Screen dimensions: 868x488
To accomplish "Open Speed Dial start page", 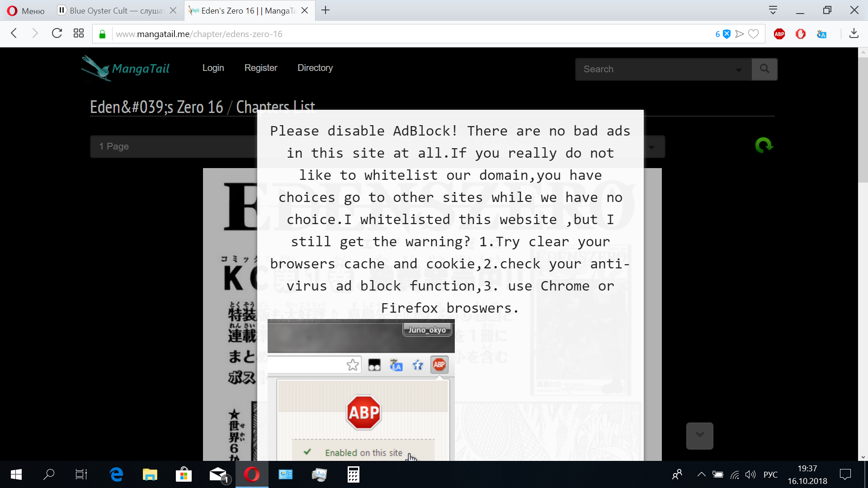I will [x=79, y=33].
